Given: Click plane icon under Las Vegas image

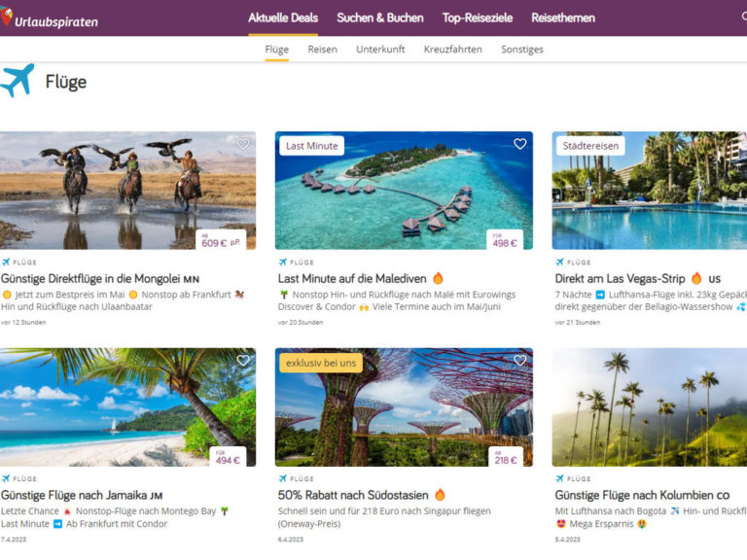Looking at the screenshot, I should pyautogui.click(x=560, y=262).
